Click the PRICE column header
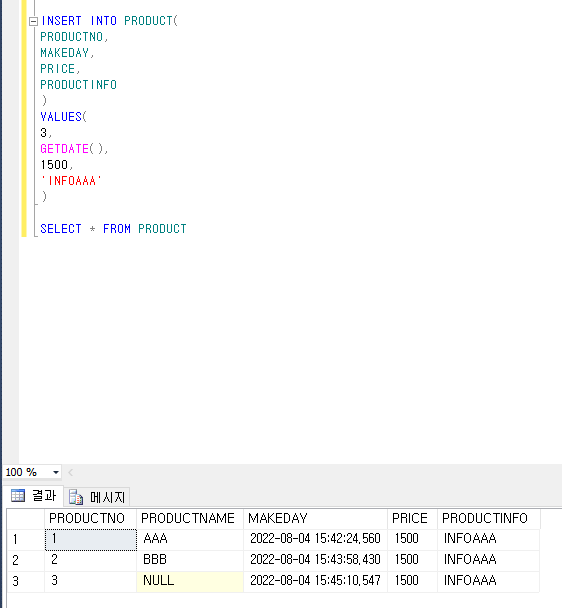 (x=412, y=518)
